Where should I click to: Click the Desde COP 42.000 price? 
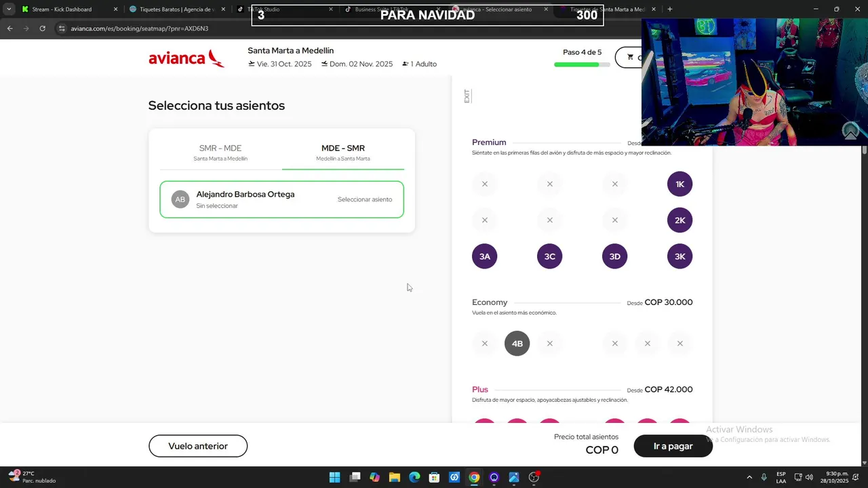(660, 390)
